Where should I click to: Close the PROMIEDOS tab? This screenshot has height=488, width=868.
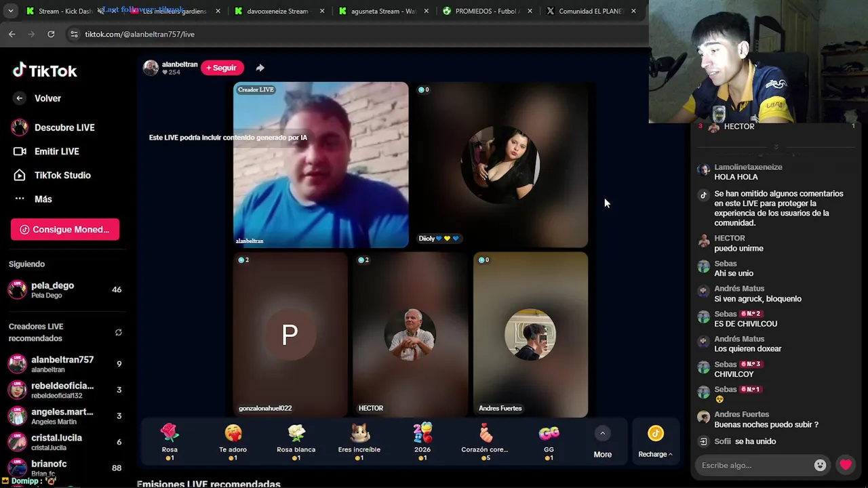click(530, 11)
